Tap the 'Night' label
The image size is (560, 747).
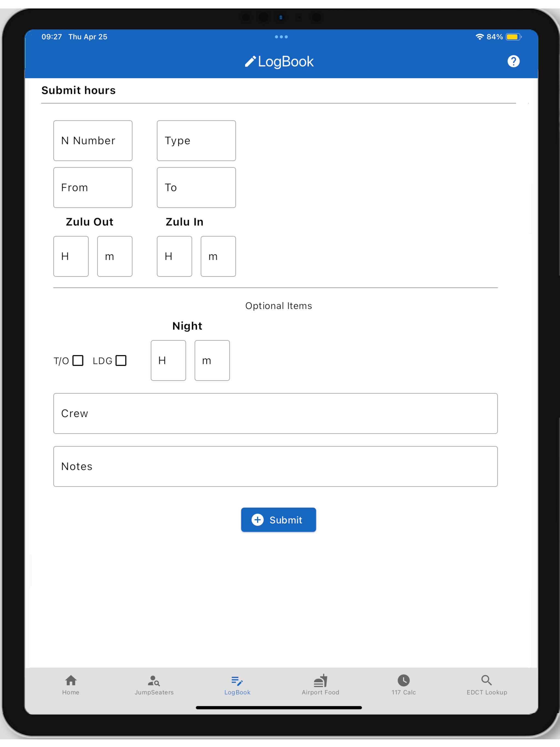pos(187,326)
